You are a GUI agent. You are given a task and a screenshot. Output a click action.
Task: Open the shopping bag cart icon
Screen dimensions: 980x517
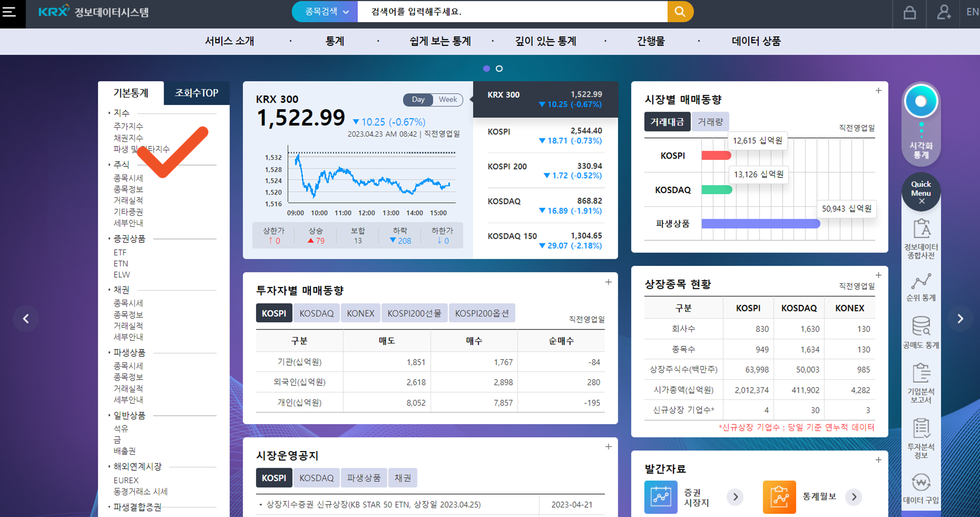pos(910,12)
